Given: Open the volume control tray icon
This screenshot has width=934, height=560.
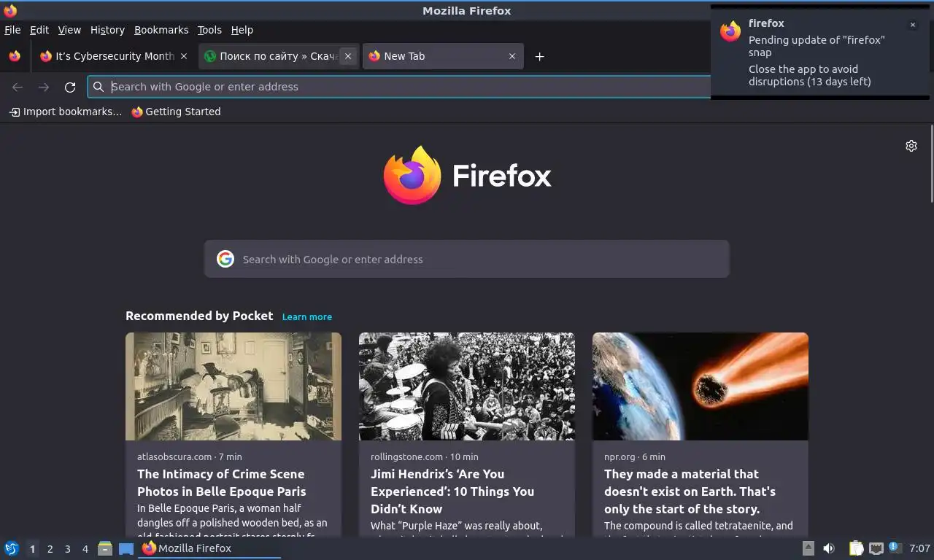Looking at the screenshot, I should point(829,548).
